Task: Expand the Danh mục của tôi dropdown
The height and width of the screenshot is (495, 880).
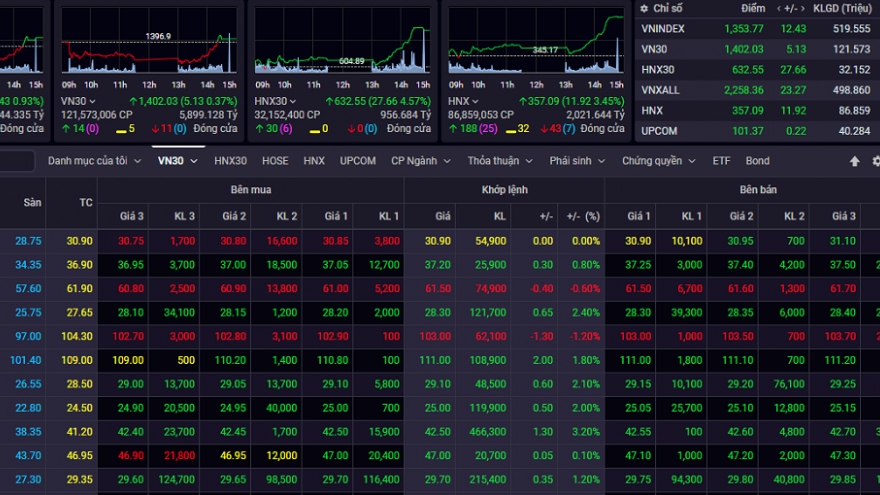Action: coord(94,161)
